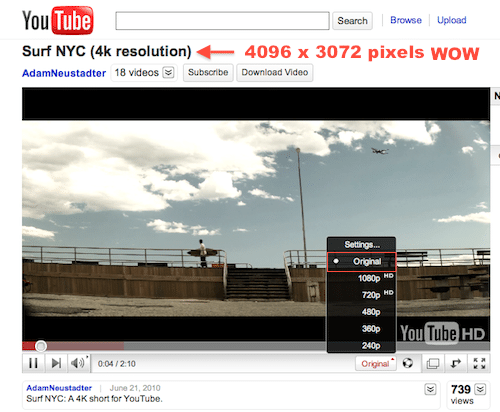The height and width of the screenshot is (412, 500).
Task: Go to the YouTube logo home
Action: click(58, 20)
